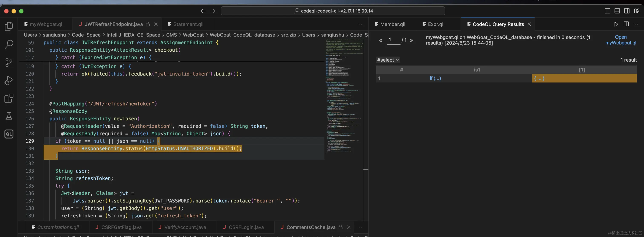Image resolution: width=644 pixels, height=237 pixels.
Task: Open more actions for right editor group
Action: (636, 24)
